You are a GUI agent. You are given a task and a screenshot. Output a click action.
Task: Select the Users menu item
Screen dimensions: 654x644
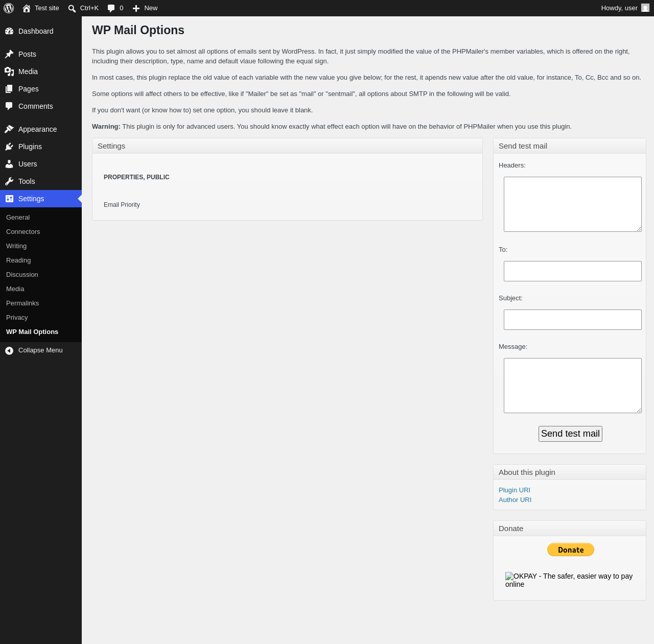(x=41, y=164)
